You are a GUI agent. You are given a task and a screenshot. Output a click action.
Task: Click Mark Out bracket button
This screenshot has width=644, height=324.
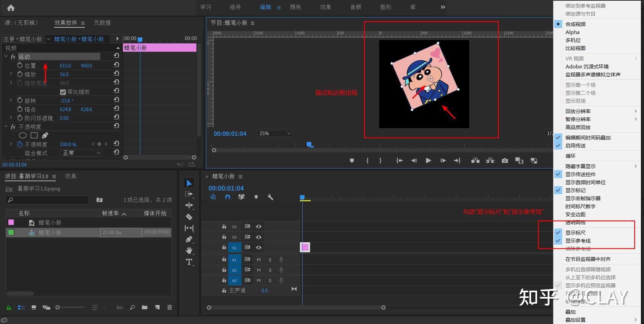click(x=380, y=161)
